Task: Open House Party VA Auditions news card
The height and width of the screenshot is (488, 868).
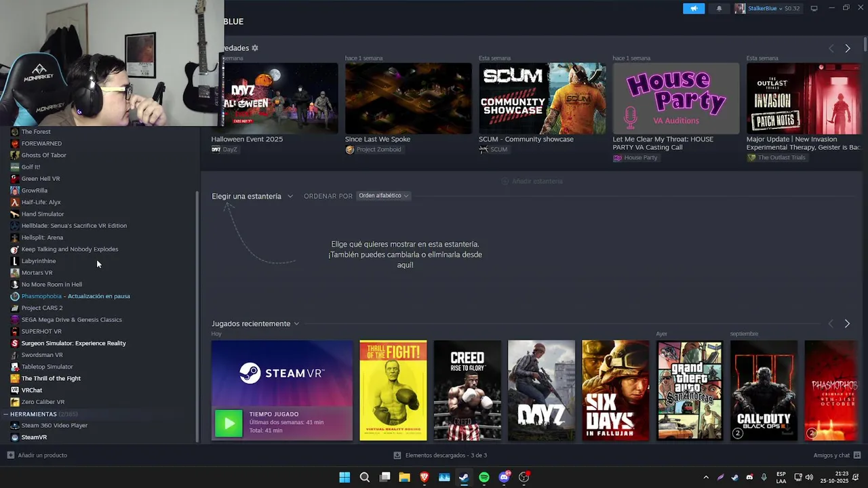Action: point(676,99)
